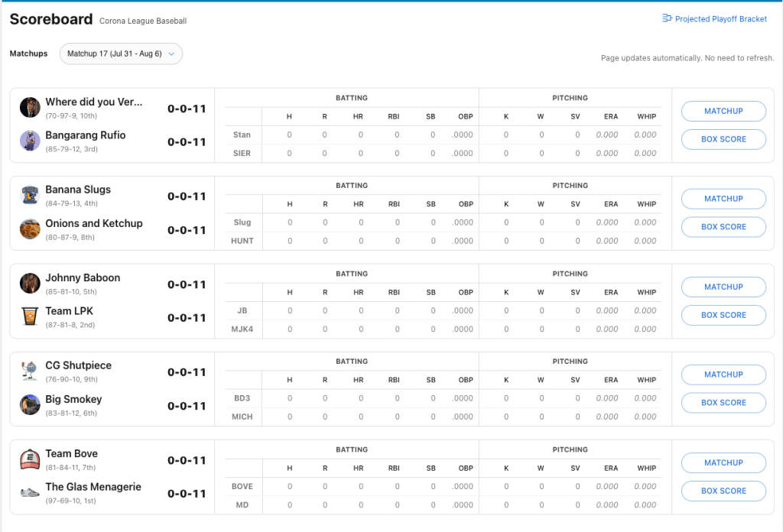Image resolution: width=783 pixels, height=532 pixels.
Task: Click Where did you Ver... team avatar
Action: pos(30,107)
